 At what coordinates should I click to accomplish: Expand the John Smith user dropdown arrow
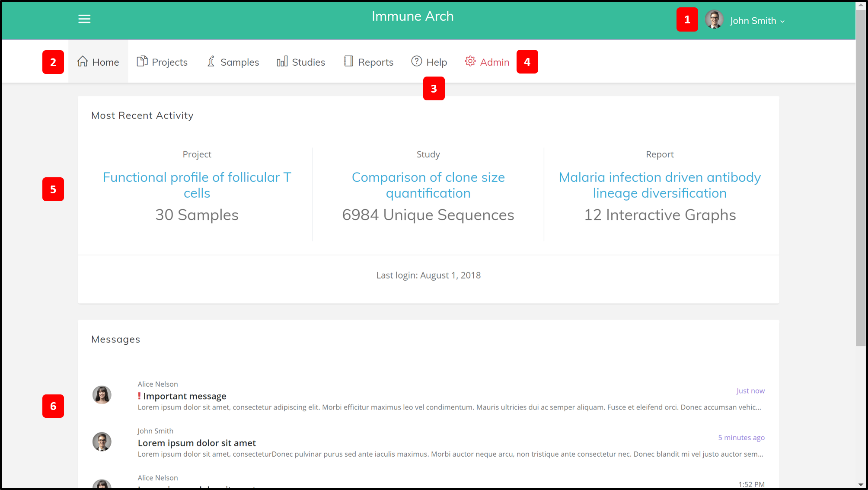pyautogui.click(x=782, y=21)
